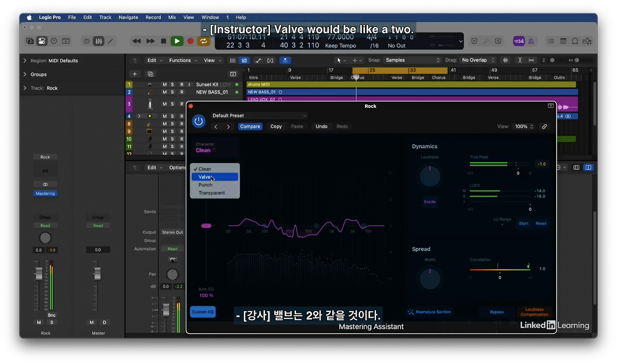Click the Rewind transport button

click(x=136, y=41)
